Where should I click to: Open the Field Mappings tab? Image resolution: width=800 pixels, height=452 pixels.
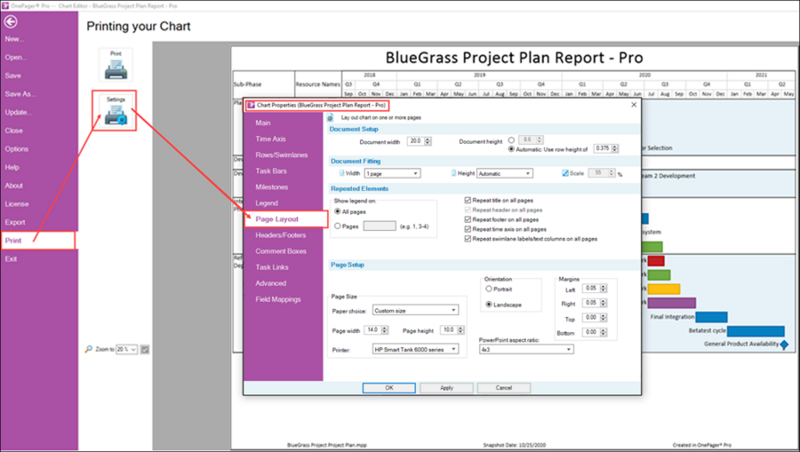278,299
